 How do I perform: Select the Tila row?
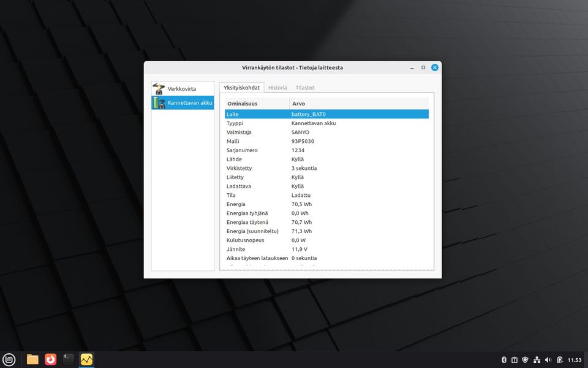(x=326, y=195)
